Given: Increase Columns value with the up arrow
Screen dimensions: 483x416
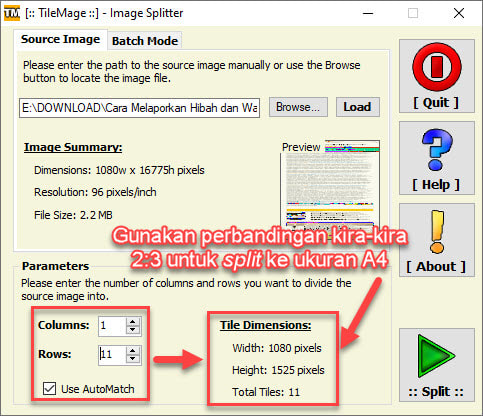Looking at the screenshot, I should pyautogui.click(x=133, y=322).
